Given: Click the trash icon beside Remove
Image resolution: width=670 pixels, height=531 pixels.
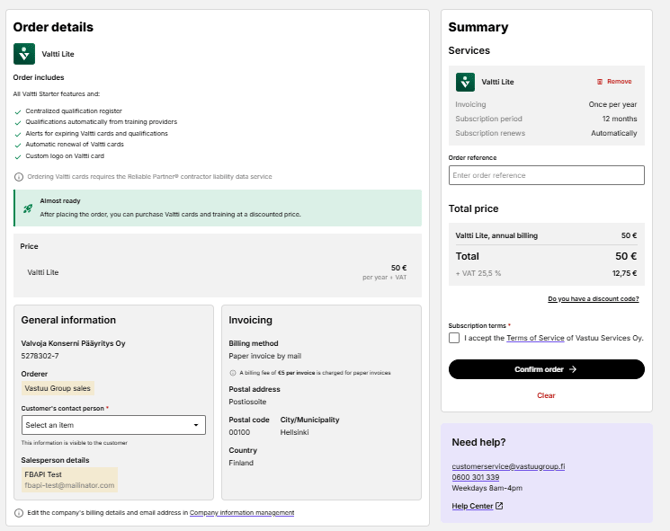Looking at the screenshot, I should tap(599, 82).
